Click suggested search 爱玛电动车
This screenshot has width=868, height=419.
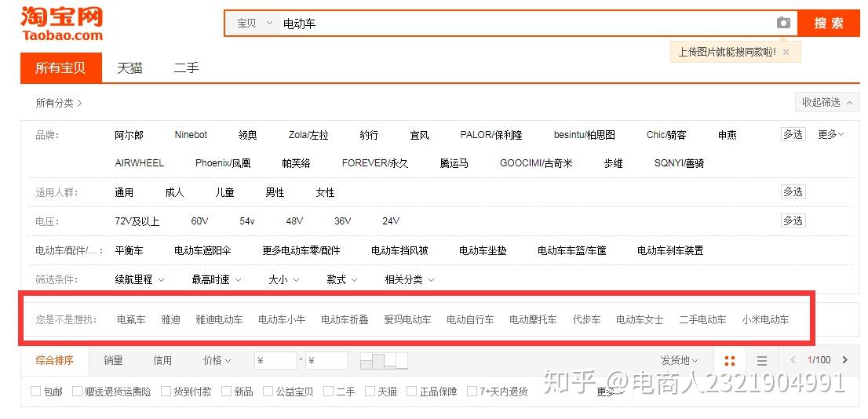click(x=407, y=320)
